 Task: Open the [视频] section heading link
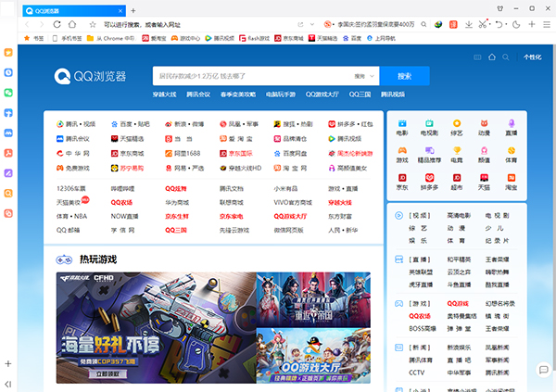coord(419,215)
